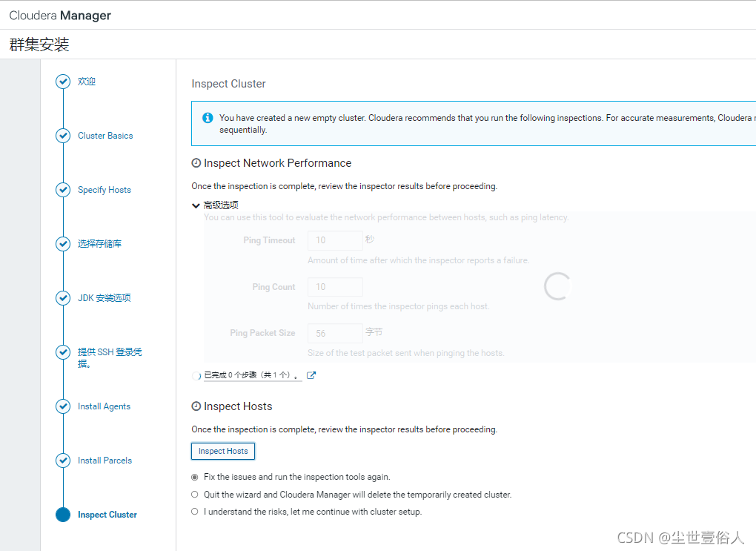The image size is (756, 551).
Task: Click the 'Amount of time after which' description
Action: tap(419, 260)
